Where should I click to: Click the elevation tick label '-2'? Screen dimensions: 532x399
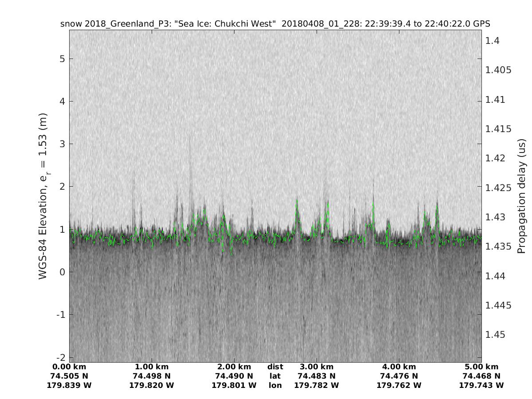click(x=60, y=357)
